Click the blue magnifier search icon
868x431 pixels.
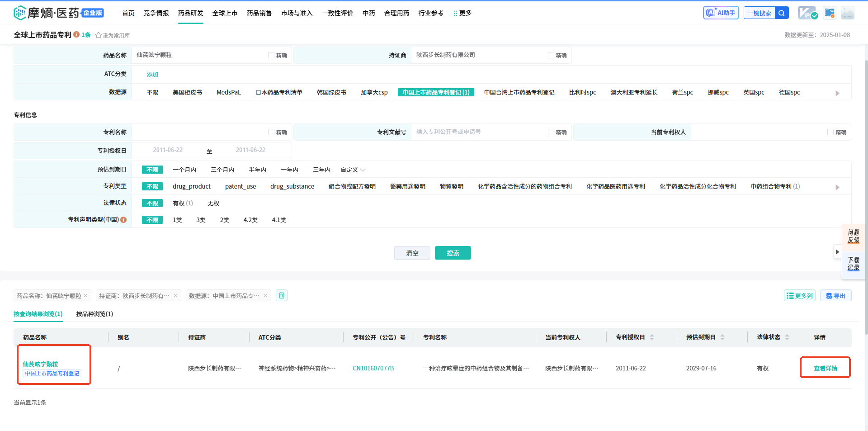(x=782, y=13)
